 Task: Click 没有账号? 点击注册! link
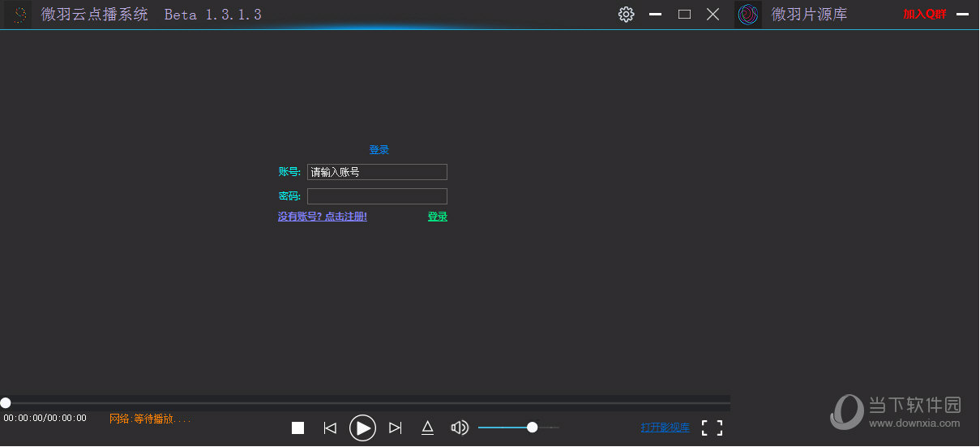click(323, 217)
